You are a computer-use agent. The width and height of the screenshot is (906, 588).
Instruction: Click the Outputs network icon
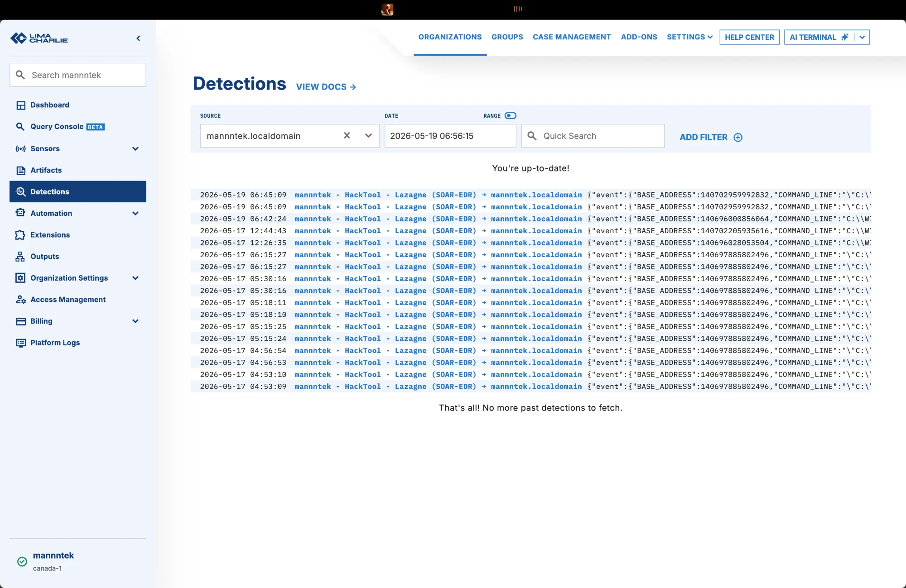tap(20, 257)
